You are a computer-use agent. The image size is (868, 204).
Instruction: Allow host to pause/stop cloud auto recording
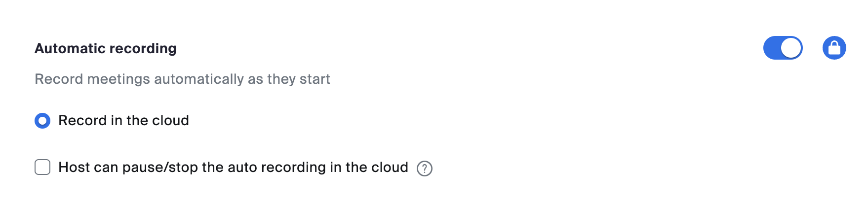click(42, 168)
